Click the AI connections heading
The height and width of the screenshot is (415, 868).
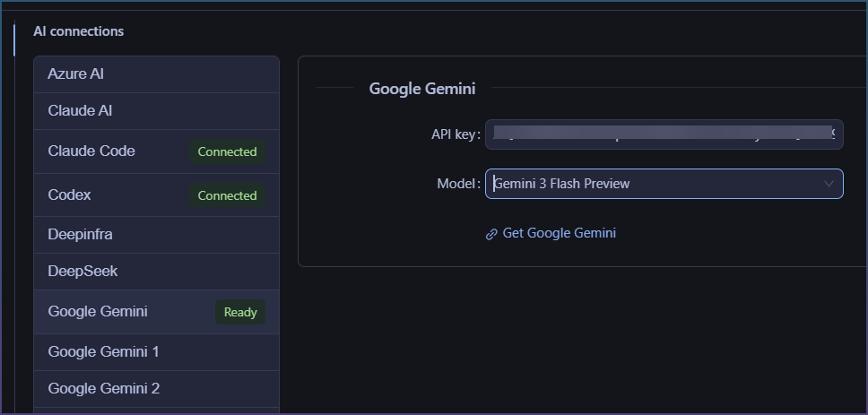[79, 31]
